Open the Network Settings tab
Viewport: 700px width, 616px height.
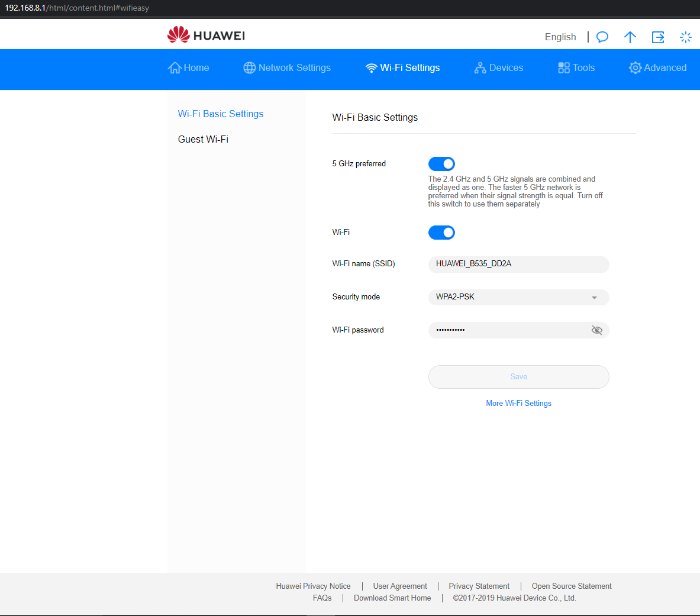pyautogui.click(x=287, y=68)
